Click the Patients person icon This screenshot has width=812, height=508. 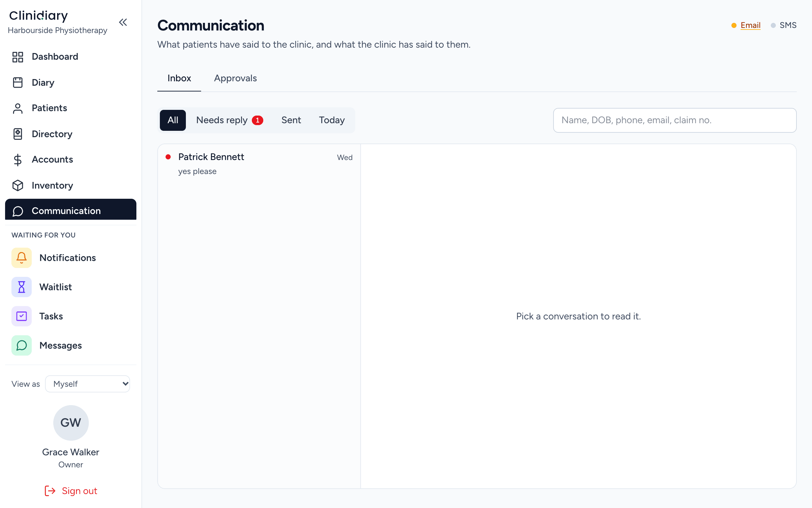17,108
